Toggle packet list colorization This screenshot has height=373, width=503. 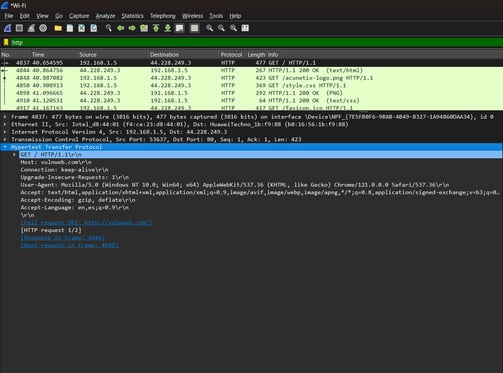point(195,28)
